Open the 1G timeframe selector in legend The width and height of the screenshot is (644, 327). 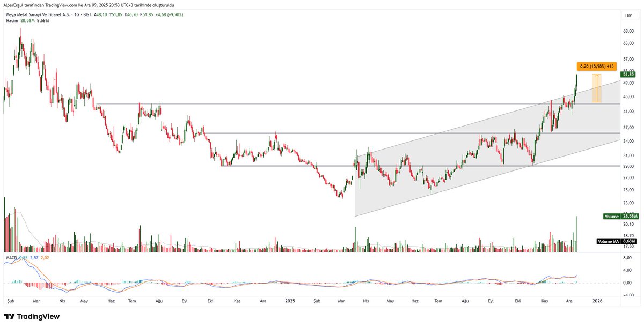coord(77,16)
